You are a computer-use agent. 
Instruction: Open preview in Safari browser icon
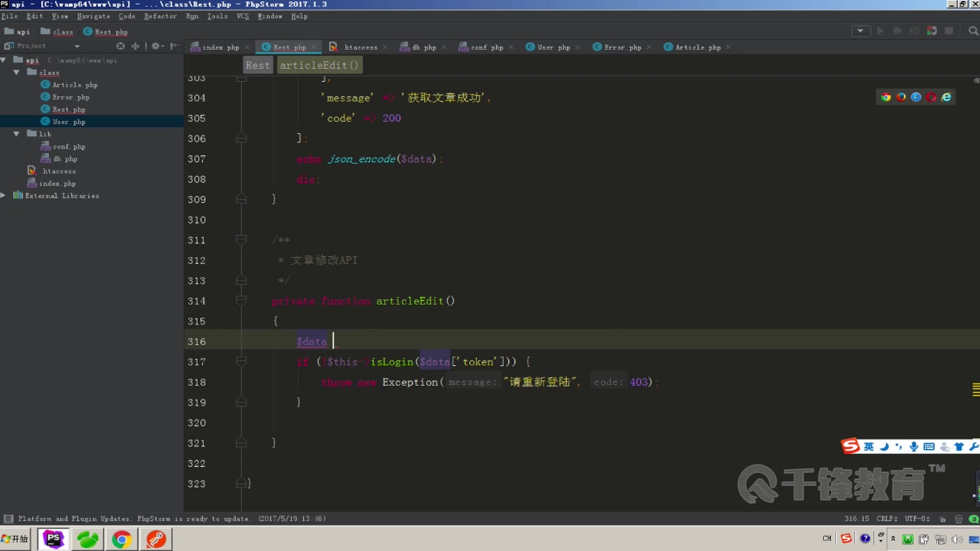pyautogui.click(x=916, y=97)
